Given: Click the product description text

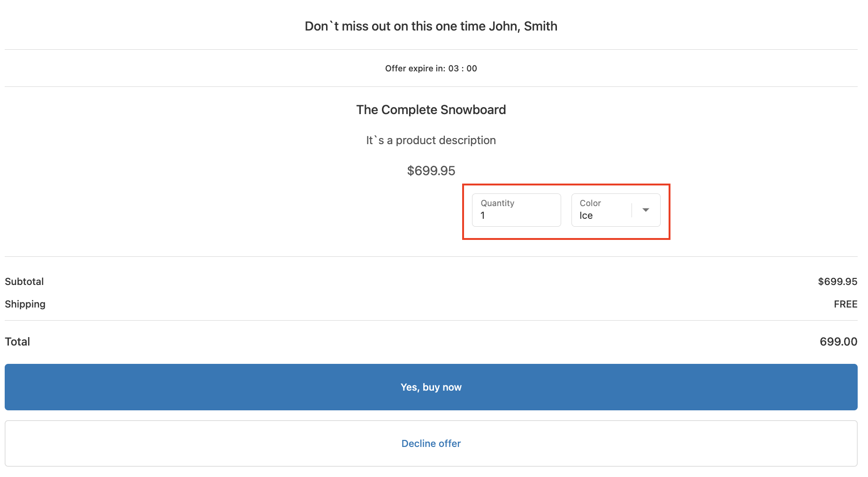Looking at the screenshot, I should point(431,140).
